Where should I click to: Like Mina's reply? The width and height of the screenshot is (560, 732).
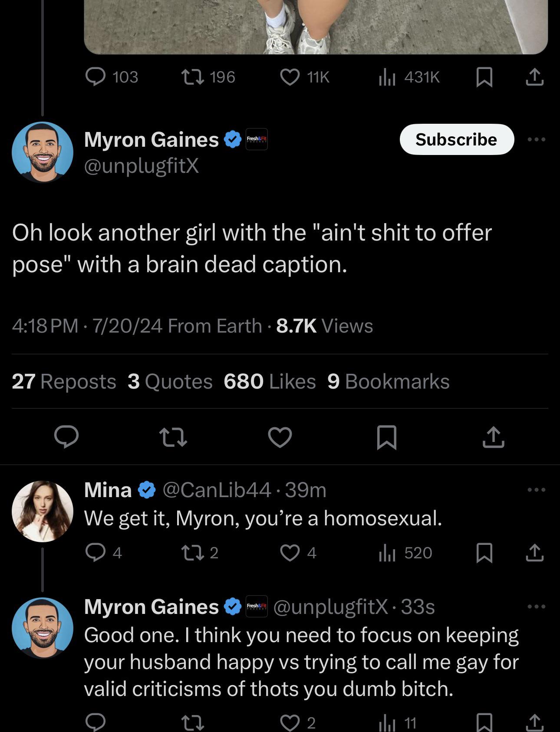pyautogui.click(x=290, y=553)
